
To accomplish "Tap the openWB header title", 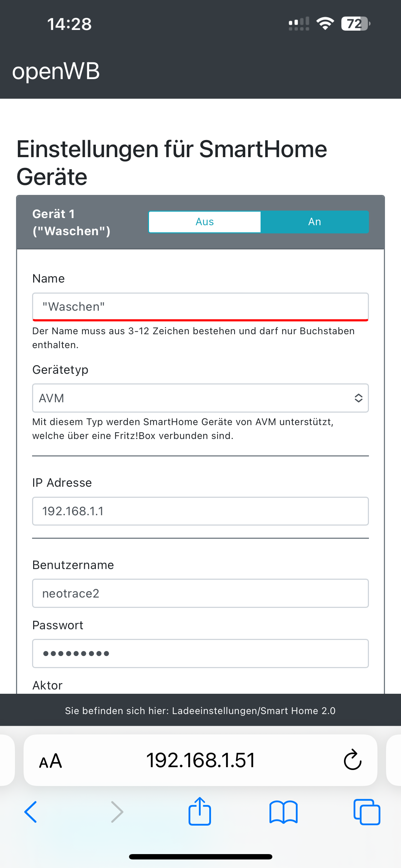I will [x=56, y=71].
